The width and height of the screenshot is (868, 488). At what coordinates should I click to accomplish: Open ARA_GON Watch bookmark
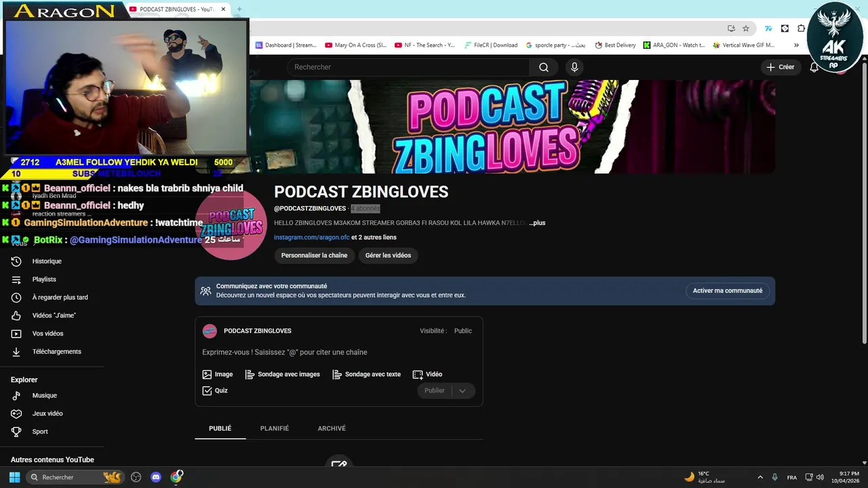coord(674,45)
